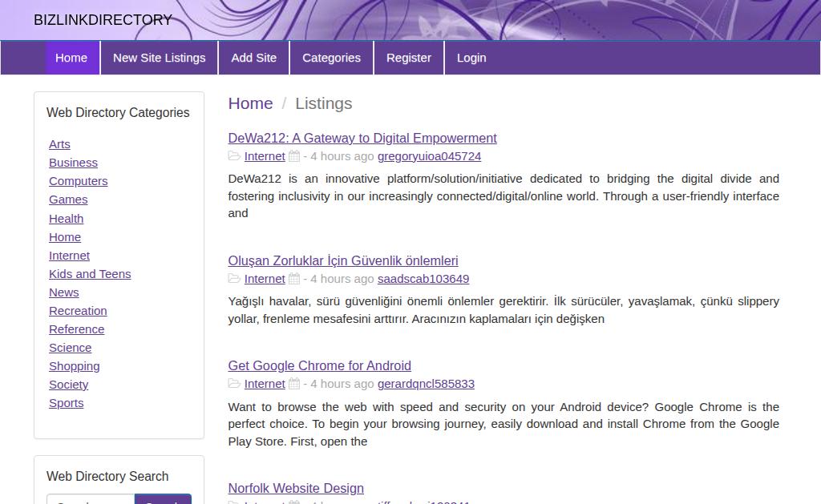Image resolution: width=821 pixels, height=504 pixels.
Task: Browse the Kids and Teens category
Action: [x=90, y=274]
